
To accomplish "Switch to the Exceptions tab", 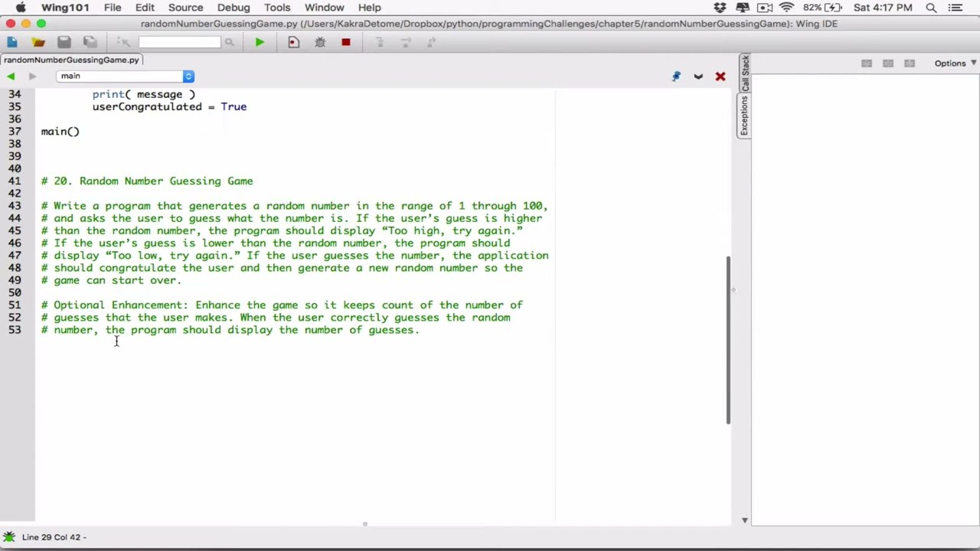I will pyautogui.click(x=744, y=116).
